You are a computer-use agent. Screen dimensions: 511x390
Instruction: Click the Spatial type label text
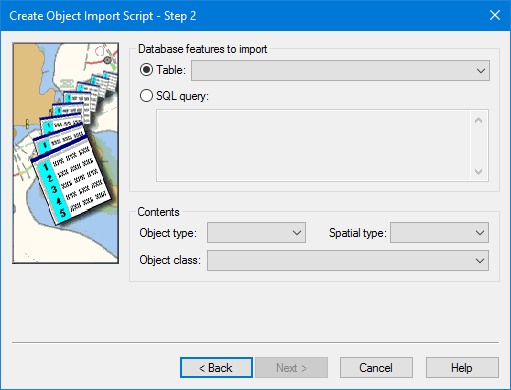(x=358, y=233)
